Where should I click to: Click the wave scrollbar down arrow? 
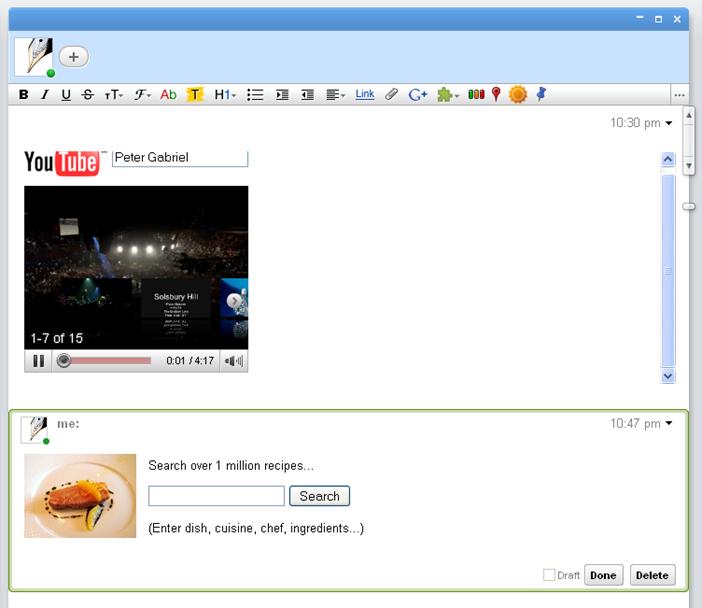pos(689,166)
